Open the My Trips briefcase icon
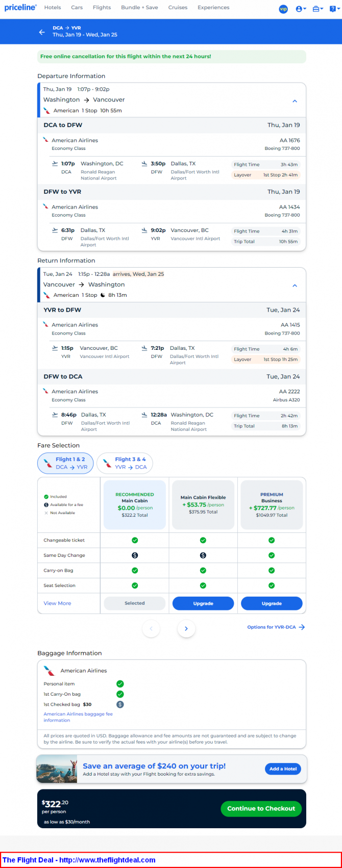Image resolution: width=342 pixels, height=868 pixels. [x=317, y=9]
